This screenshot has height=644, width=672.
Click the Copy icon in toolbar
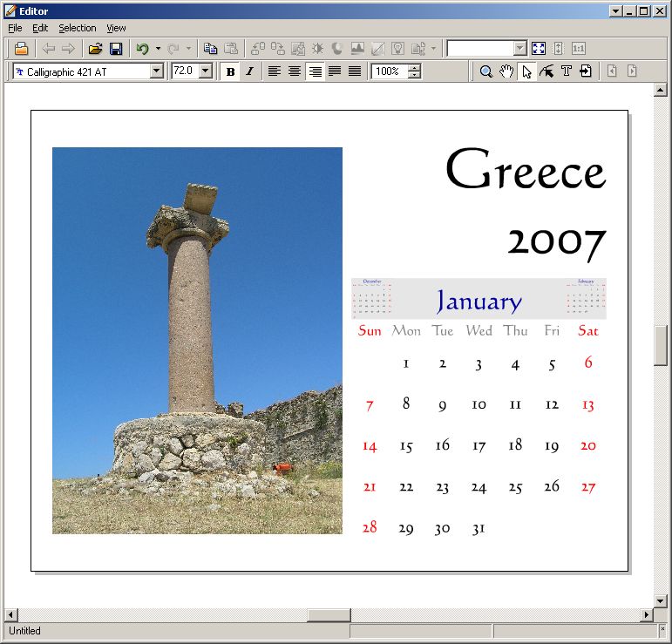point(210,49)
